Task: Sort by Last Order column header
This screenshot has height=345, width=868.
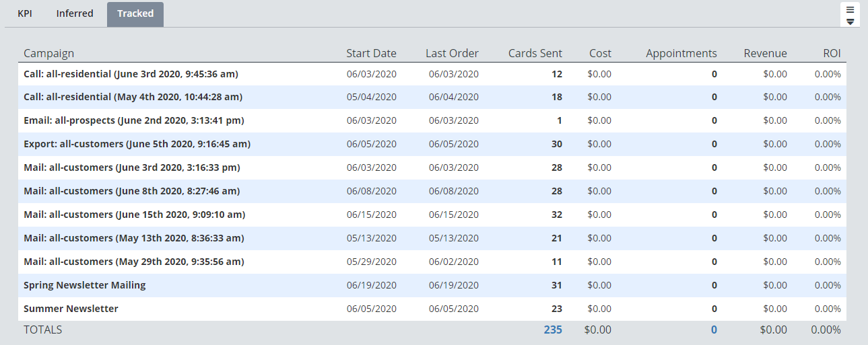Action: (x=452, y=53)
